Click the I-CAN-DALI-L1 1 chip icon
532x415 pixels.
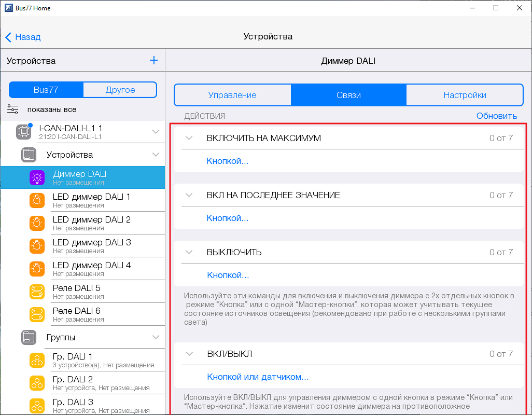coord(24,132)
